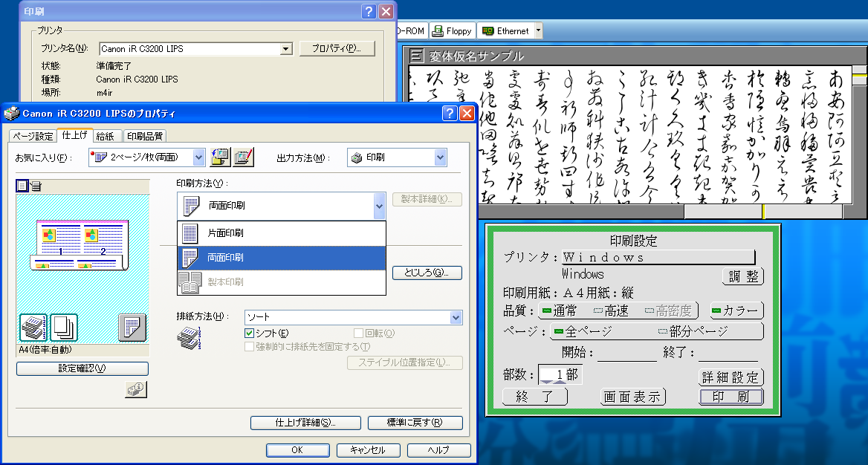Click the help button in the properties title bar
The image size is (868, 465).
[450, 114]
